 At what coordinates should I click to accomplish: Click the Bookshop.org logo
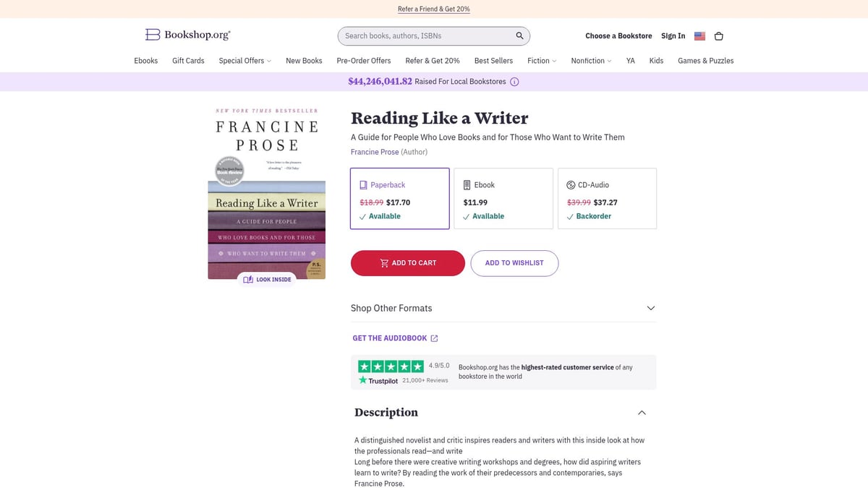[187, 34]
